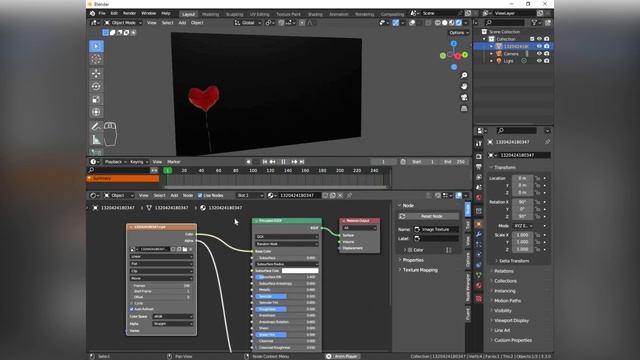Click the pan view hand icon
This screenshot has width=640, height=360.
coord(464,87)
